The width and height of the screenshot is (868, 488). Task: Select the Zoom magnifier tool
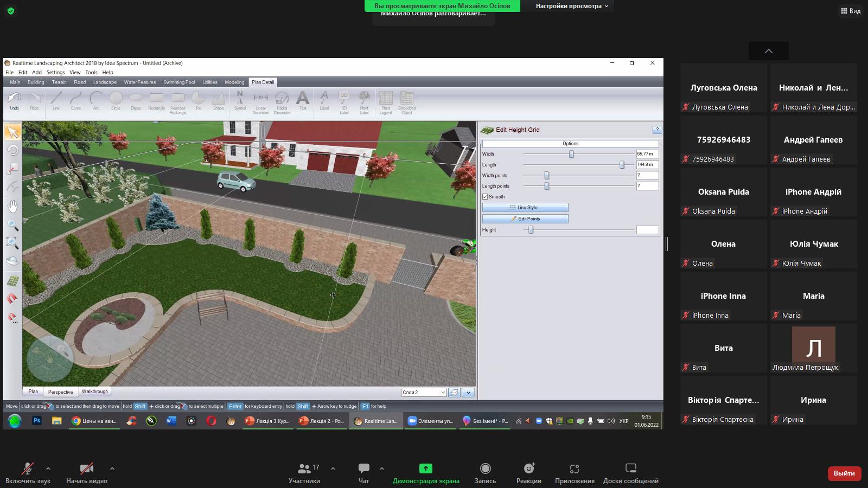coord(12,224)
